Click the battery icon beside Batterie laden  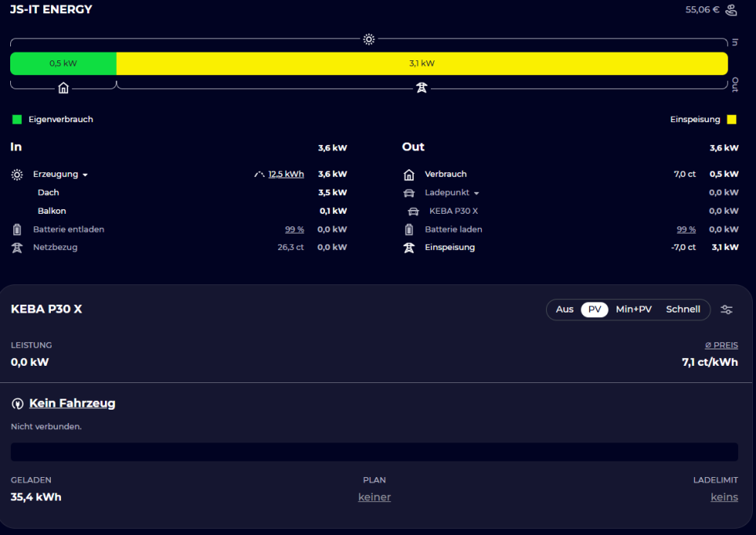409,230
